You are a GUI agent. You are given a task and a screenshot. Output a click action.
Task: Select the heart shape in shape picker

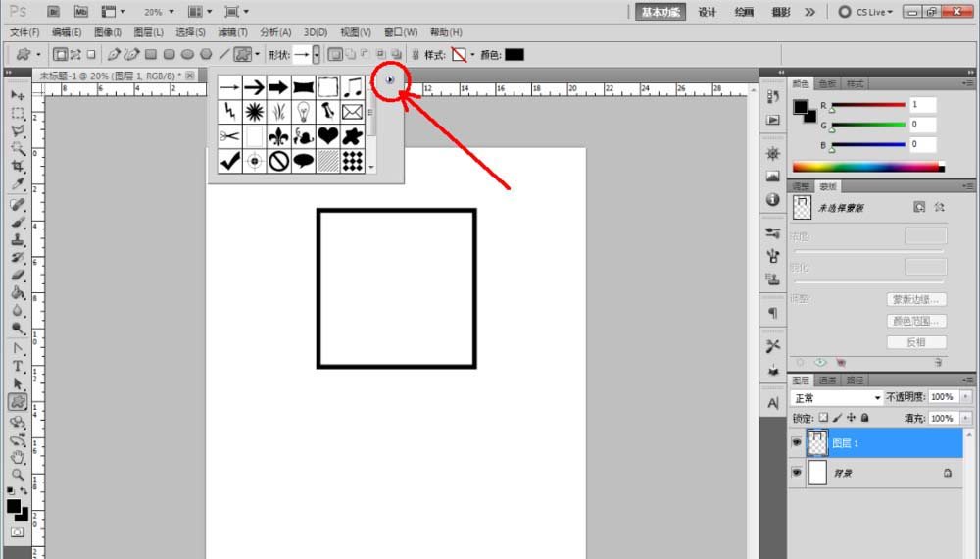click(327, 135)
